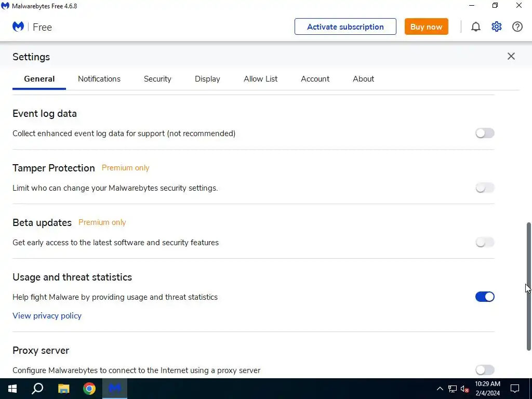Open the About tab

pos(363,79)
